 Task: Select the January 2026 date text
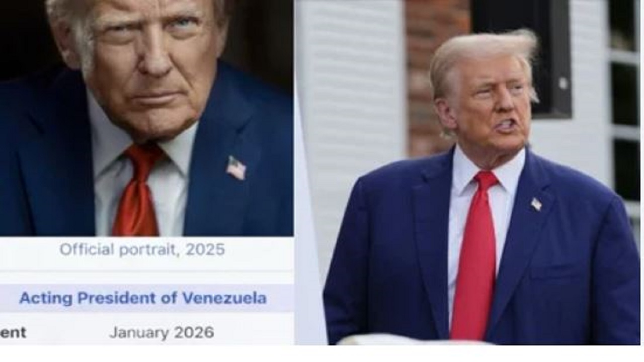pos(162,332)
